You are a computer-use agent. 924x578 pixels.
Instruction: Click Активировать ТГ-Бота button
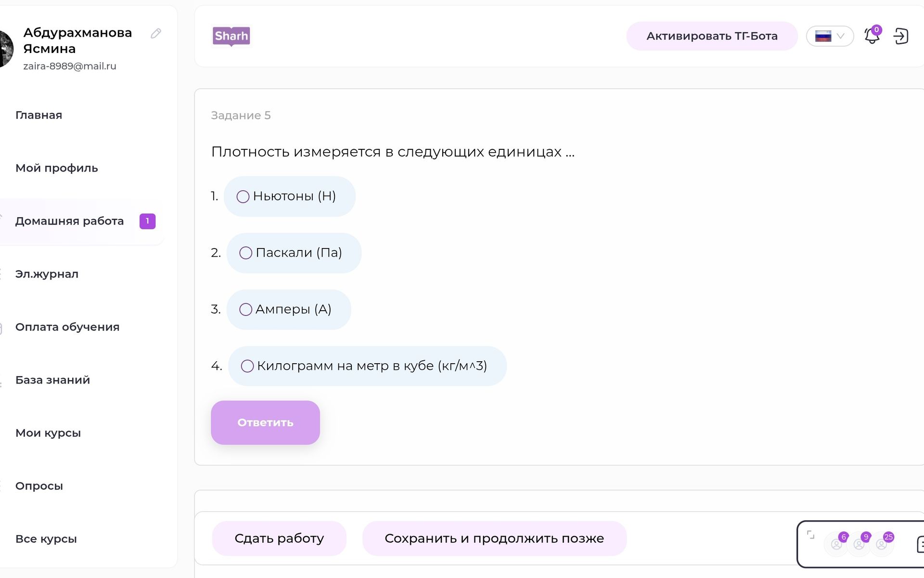click(712, 36)
